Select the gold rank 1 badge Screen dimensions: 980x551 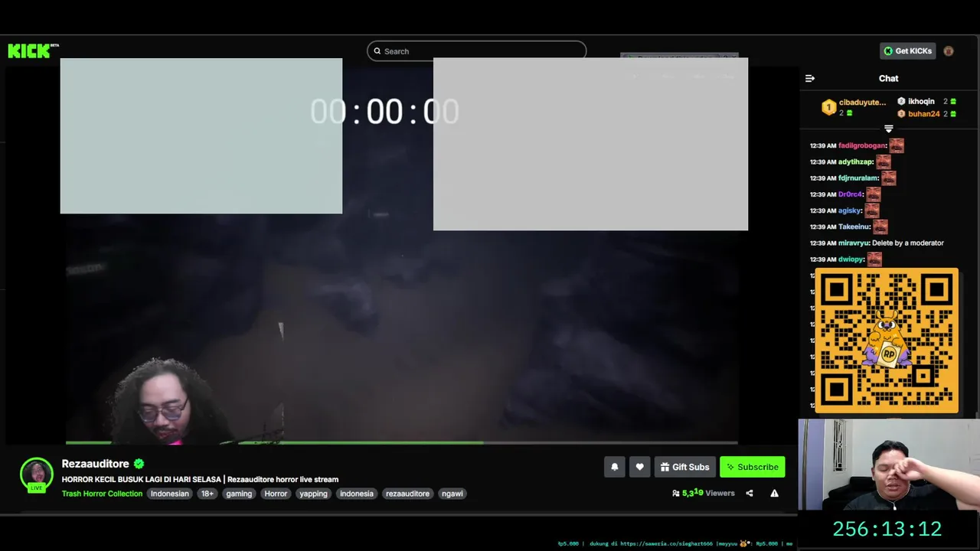coord(828,107)
